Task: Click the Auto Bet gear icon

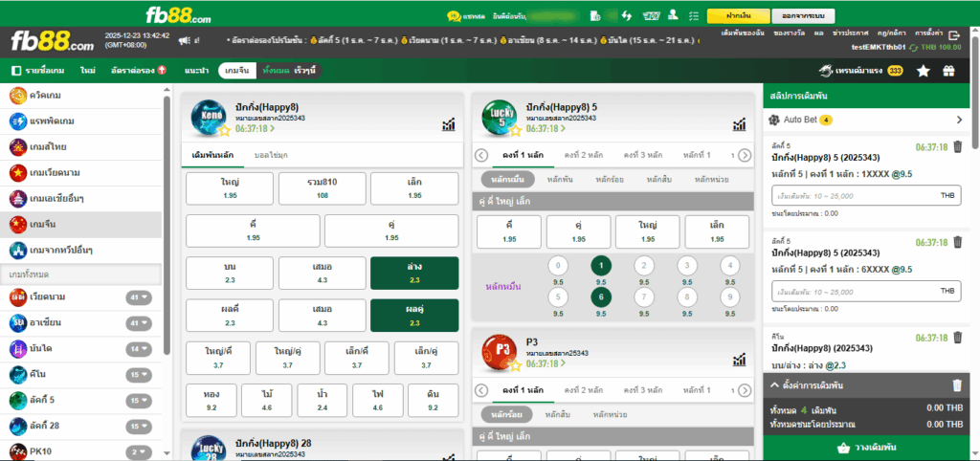Action: [773, 120]
